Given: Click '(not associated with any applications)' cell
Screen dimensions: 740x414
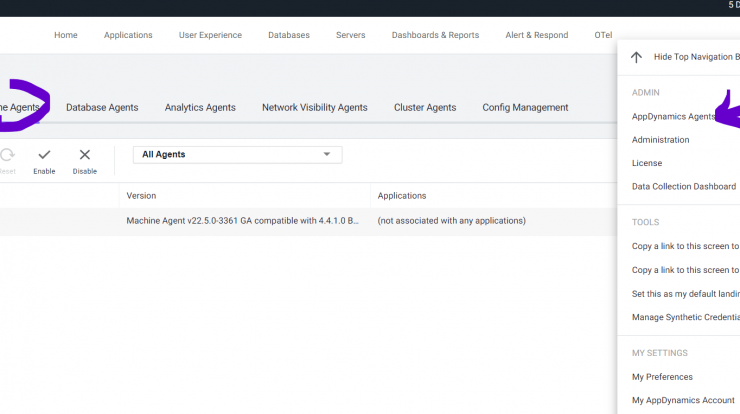Looking at the screenshot, I should (451, 221).
